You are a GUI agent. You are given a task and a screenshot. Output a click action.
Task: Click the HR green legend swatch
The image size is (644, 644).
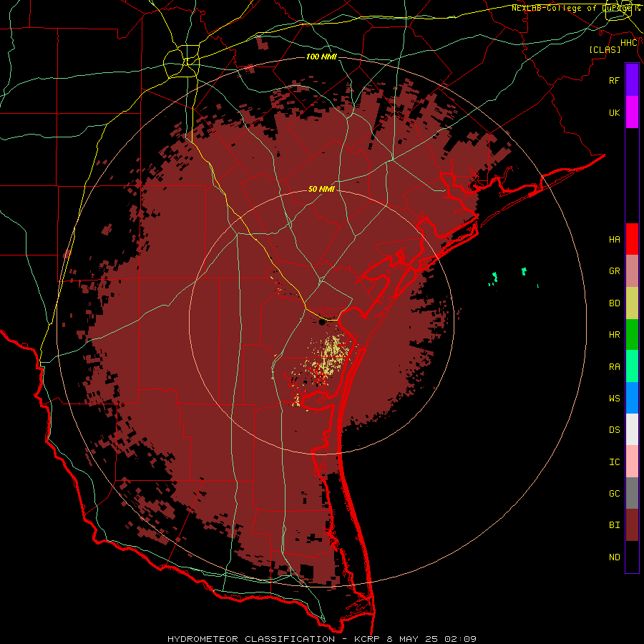[632, 334]
